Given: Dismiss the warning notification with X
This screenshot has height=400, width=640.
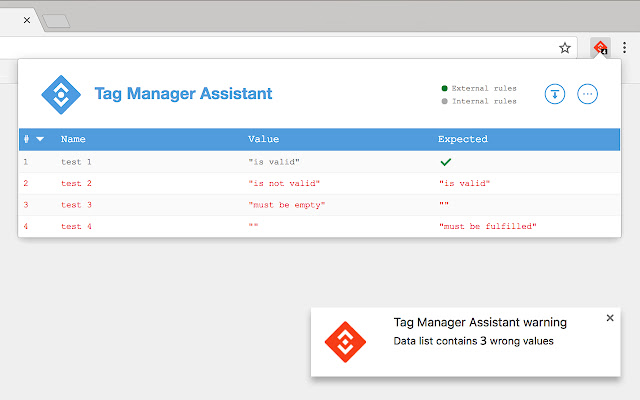Looking at the screenshot, I should (x=610, y=318).
